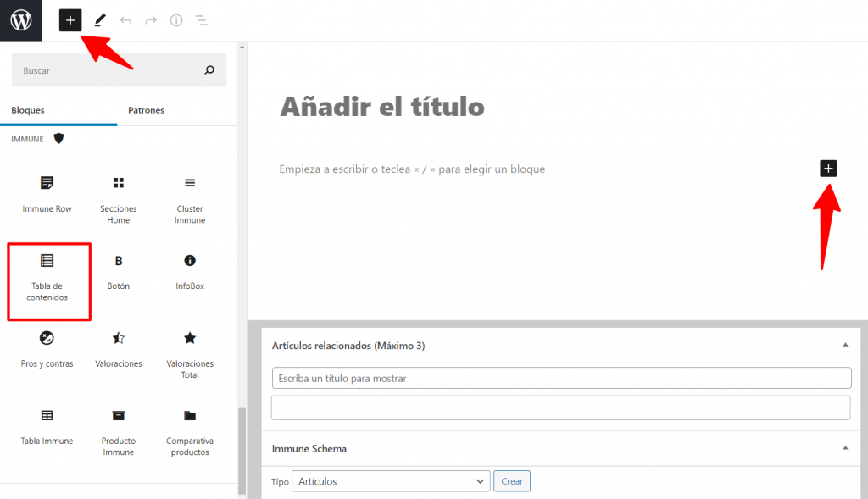Collapse the Artículos relacionados panel
This screenshot has height=499, width=868.
coord(844,345)
